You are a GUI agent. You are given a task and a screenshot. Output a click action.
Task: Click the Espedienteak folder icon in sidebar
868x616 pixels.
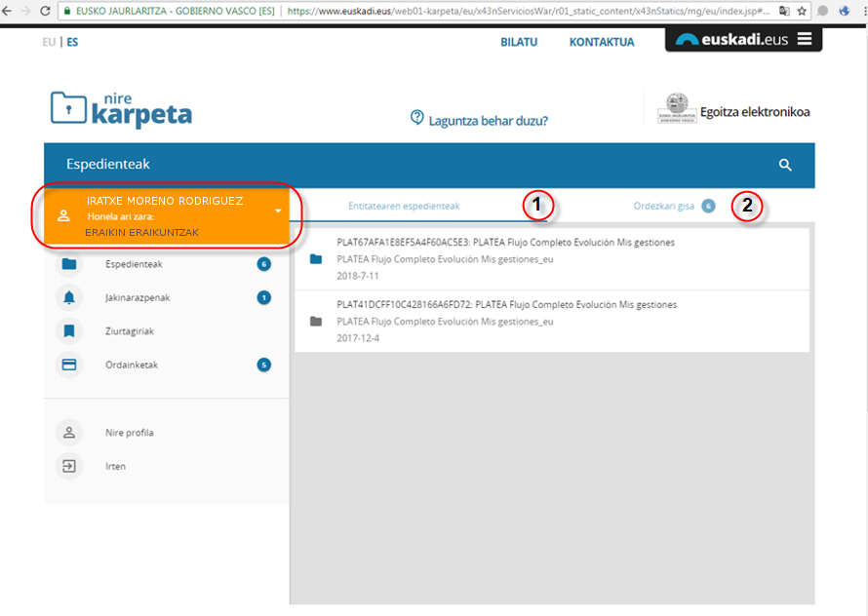point(68,264)
